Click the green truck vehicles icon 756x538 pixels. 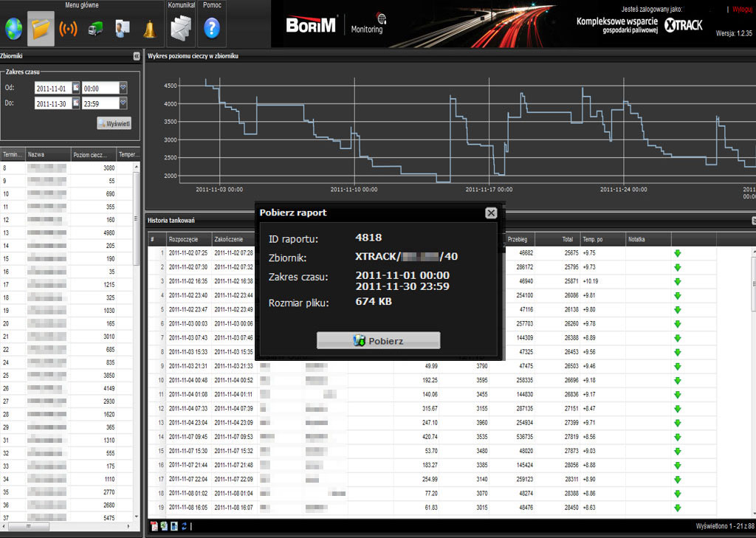(95, 29)
